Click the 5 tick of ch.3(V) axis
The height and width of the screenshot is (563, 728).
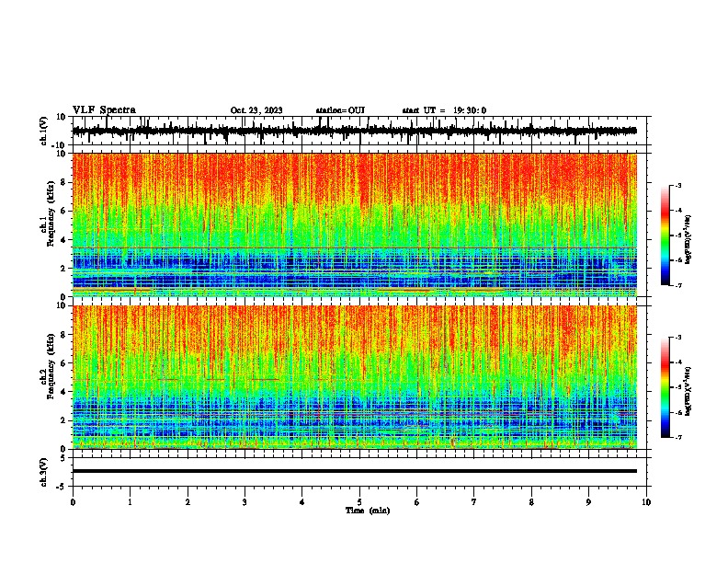pos(63,457)
